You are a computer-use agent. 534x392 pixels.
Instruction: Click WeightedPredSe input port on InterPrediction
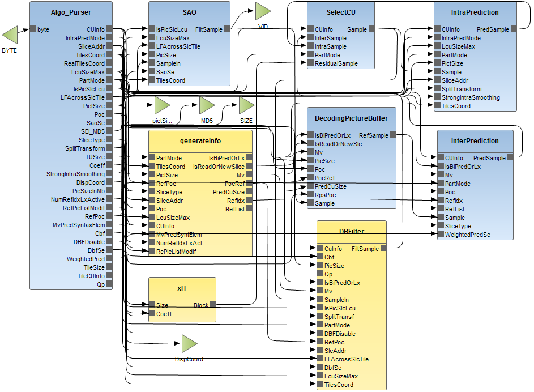pyautogui.click(x=441, y=235)
